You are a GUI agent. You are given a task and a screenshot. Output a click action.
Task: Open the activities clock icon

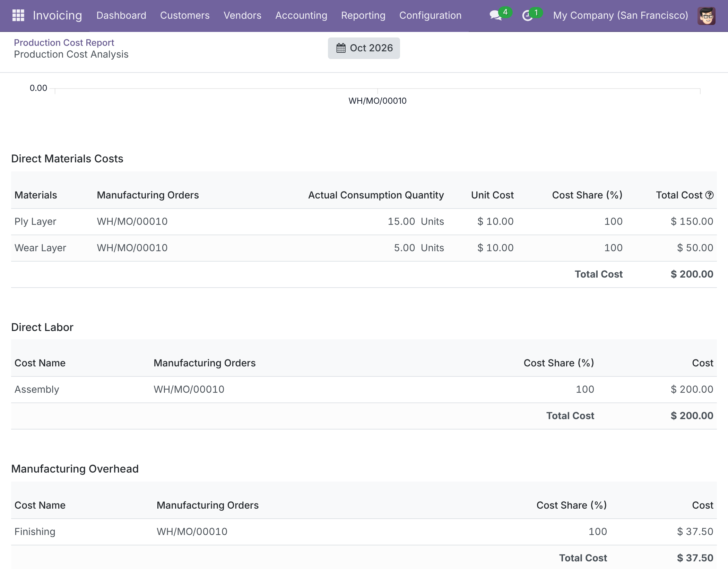[x=527, y=16]
